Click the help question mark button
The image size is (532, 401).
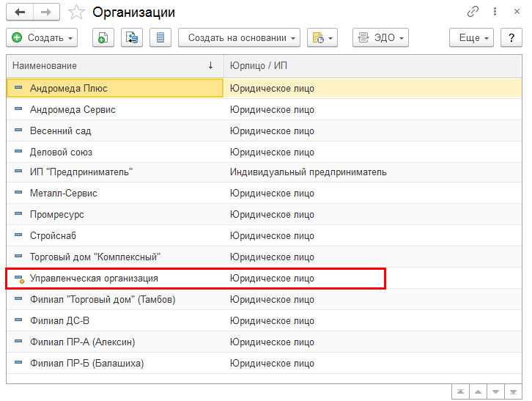tap(511, 37)
